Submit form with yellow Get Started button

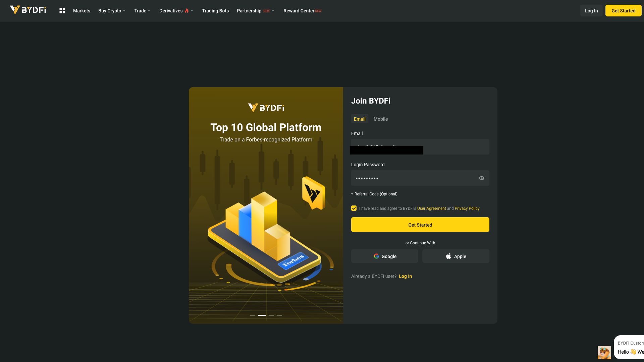point(420,225)
